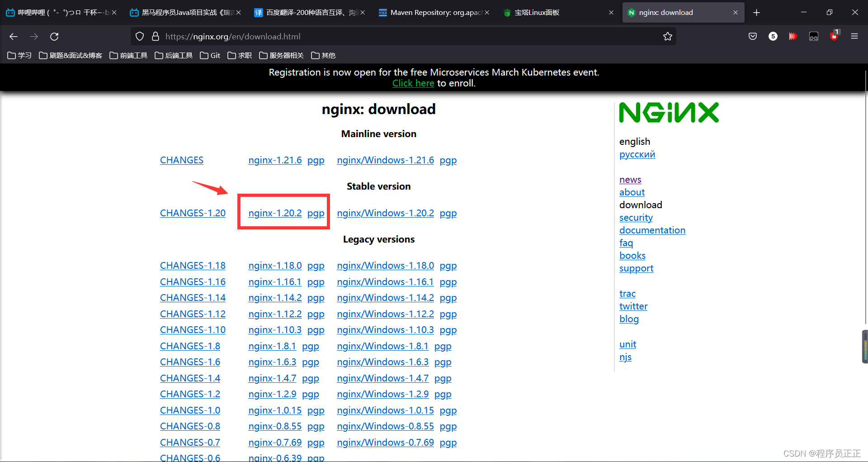Viewport: 868px width, 462px height.
Task: Show connection padlock info
Action: coord(156,37)
